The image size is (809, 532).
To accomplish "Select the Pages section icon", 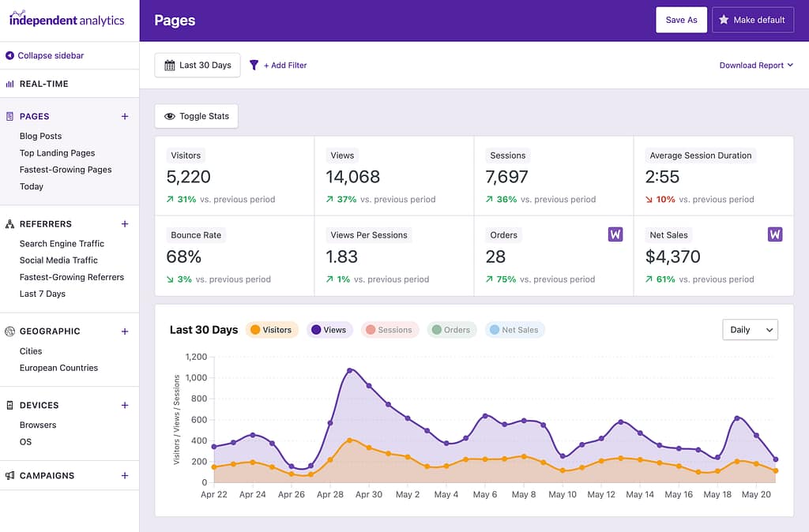I will point(10,116).
